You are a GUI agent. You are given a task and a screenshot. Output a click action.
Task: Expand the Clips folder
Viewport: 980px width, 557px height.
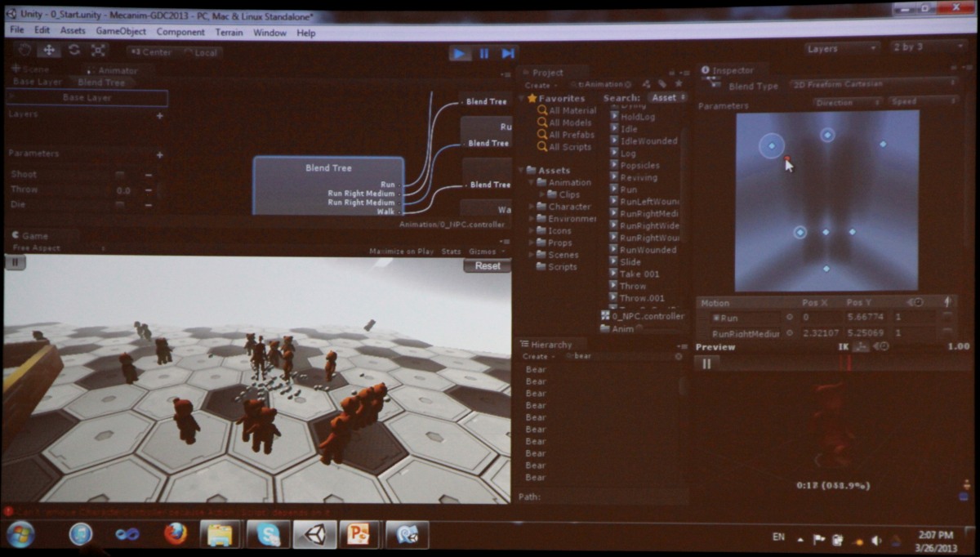542,194
